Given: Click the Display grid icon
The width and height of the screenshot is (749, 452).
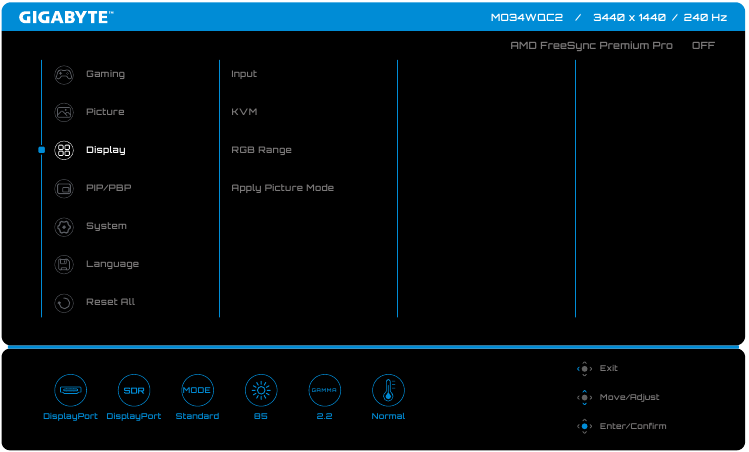Looking at the screenshot, I should point(64,150).
